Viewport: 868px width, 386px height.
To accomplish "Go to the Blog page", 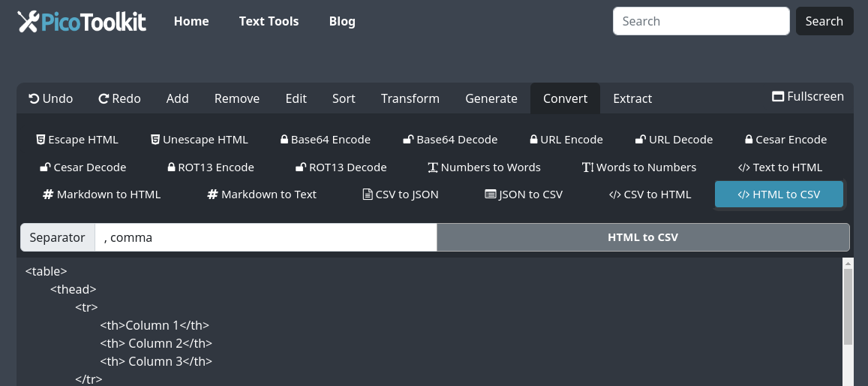I will pos(342,21).
